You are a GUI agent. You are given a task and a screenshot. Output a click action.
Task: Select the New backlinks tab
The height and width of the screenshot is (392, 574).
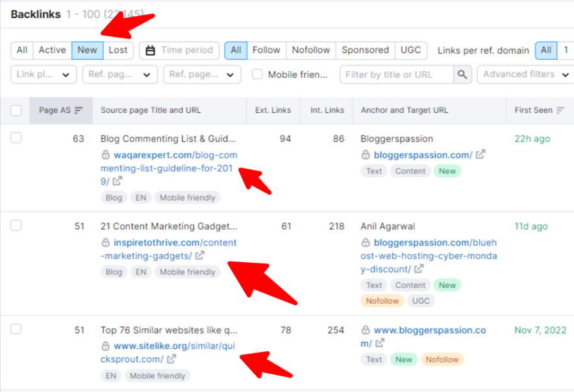pos(88,50)
